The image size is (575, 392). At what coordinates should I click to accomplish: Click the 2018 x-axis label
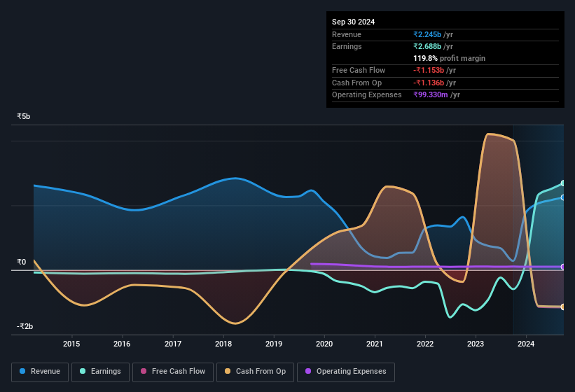pyautogui.click(x=223, y=344)
